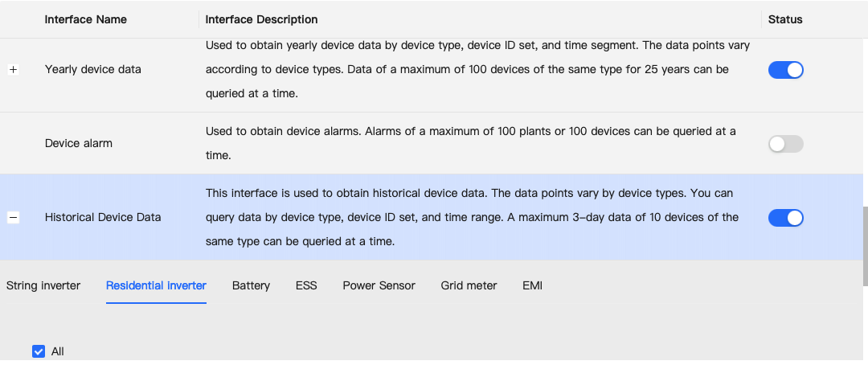The height and width of the screenshot is (369, 868).
Task: Open the Battery tab
Action: pyautogui.click(x=251, y=286)
